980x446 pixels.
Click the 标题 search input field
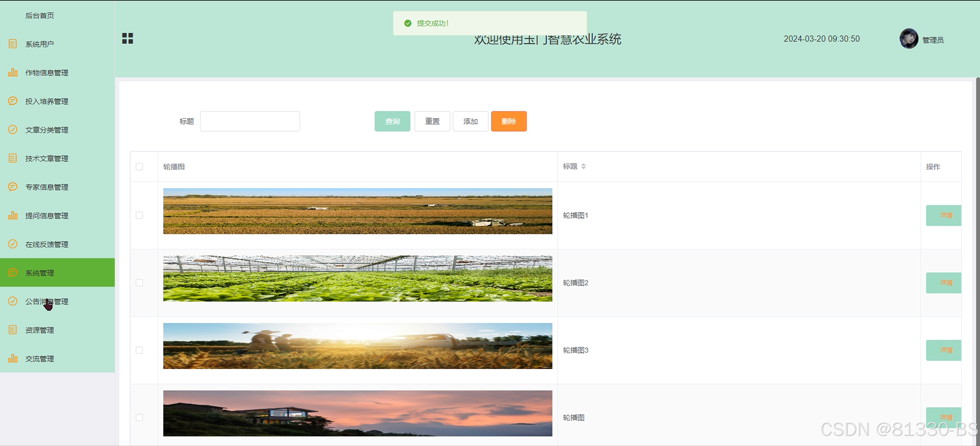pos(250,122)
